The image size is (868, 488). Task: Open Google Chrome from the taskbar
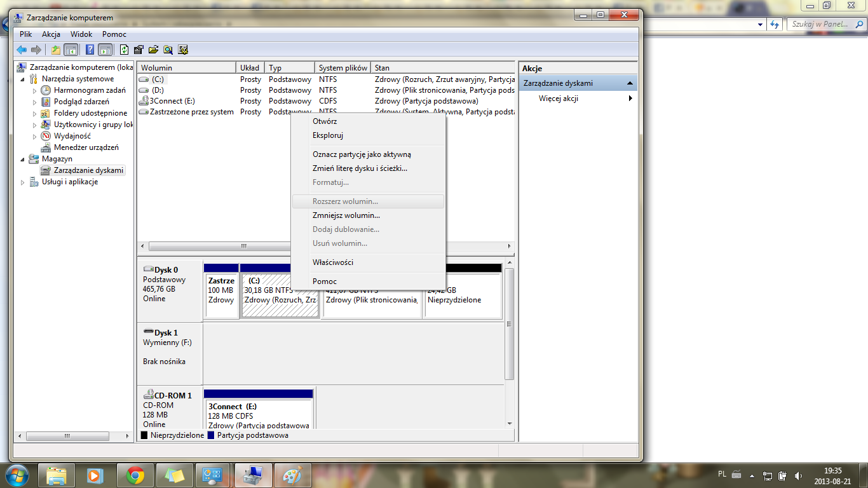[135, 475]
